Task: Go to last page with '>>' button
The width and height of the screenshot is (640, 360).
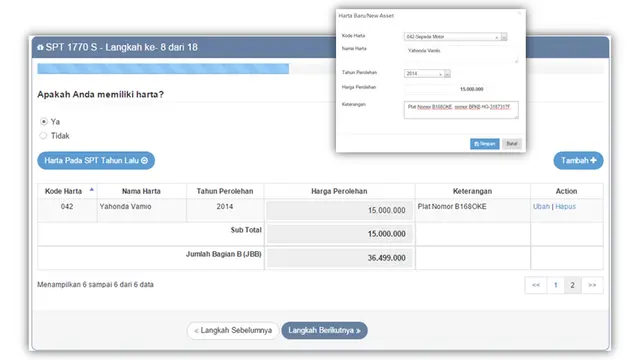Action: (x=592, y=285)
